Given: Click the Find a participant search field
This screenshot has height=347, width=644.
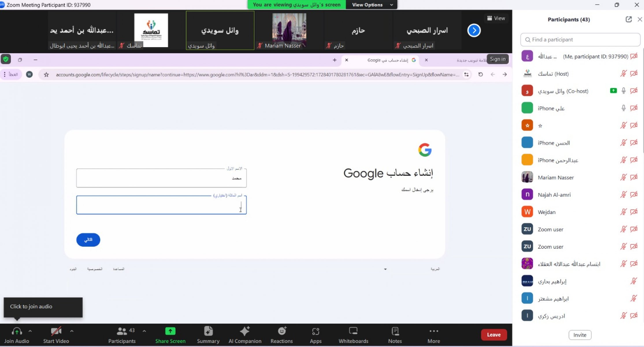Looking at the screenshot, I should [x=580, y=40].
